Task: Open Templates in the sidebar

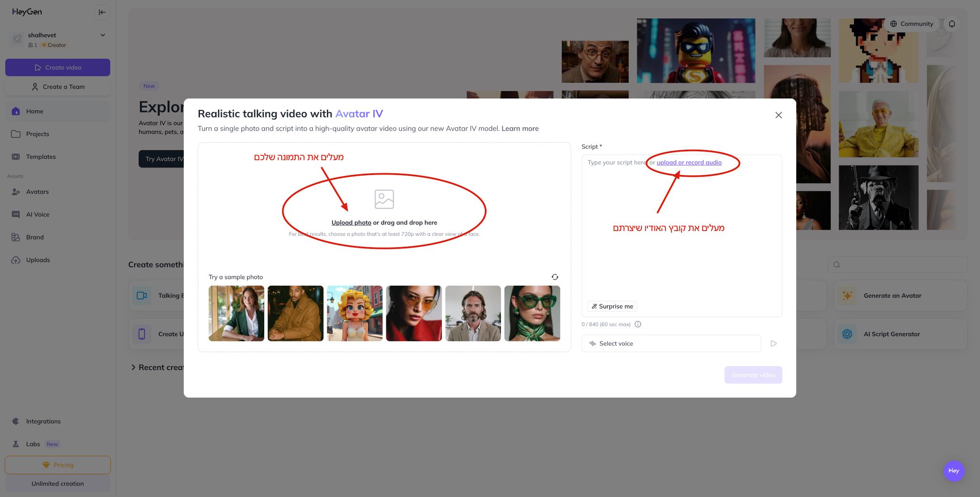Action: pos(57,156)
